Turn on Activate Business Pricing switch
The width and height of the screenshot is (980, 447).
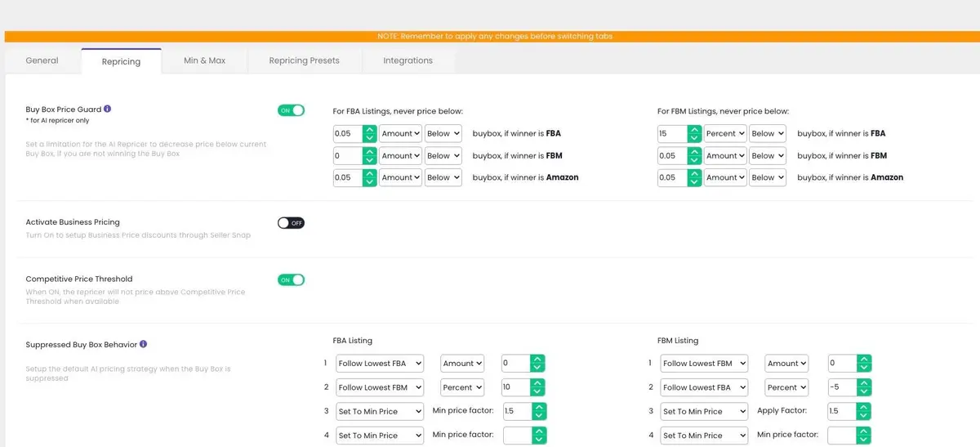[x=291, y=222]
